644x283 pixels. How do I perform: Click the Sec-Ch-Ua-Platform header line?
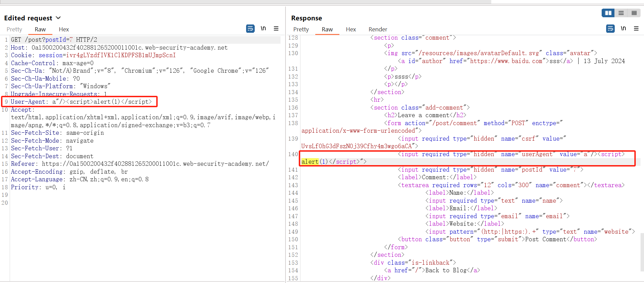61,86
